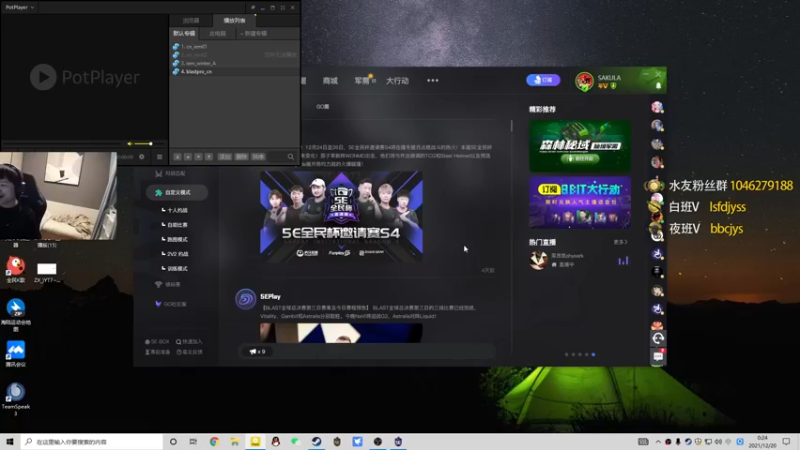Open the 5E全民杯邀请赛S4 banner image
This screenshot has width=800, height=450.
point(341,216)
